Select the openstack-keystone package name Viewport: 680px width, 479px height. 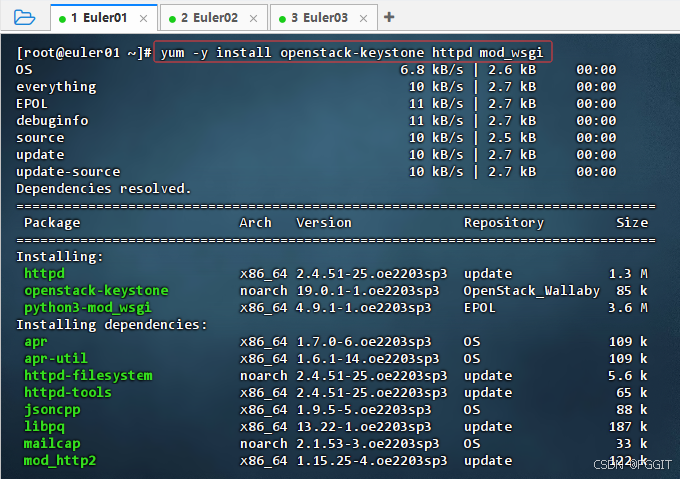[96, 290]
